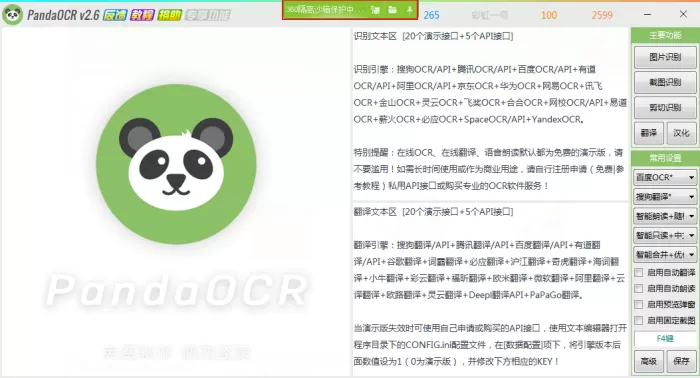Click inside the 识别文本区 recognition text area

point(490,114)
